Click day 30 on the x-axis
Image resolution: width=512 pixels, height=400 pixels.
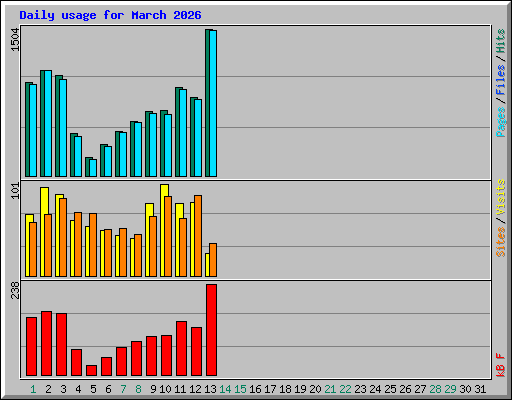click(x=465, y=389)
